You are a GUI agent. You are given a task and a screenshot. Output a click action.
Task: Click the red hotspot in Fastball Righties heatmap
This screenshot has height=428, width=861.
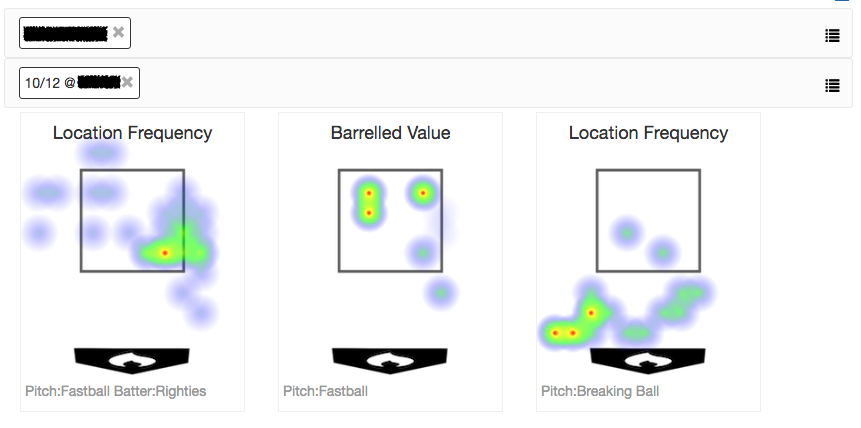pyautogui.click(x=165, y=253)
